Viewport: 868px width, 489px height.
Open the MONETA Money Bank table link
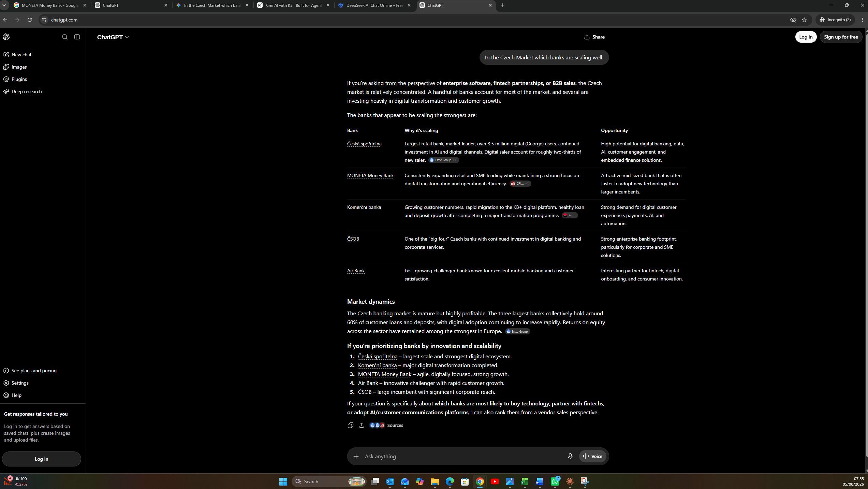(x=370, y=175)
